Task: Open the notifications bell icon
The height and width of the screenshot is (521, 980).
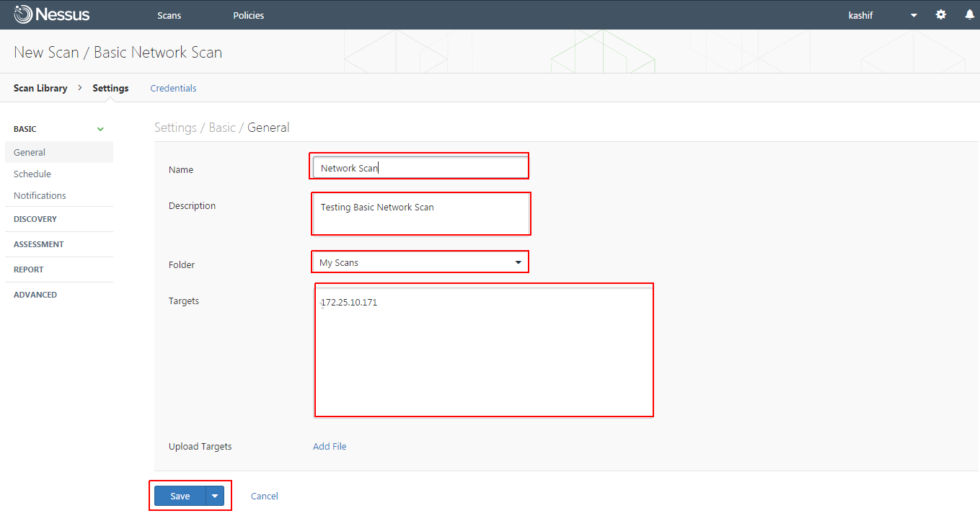Action: click(x=970, y=14)
